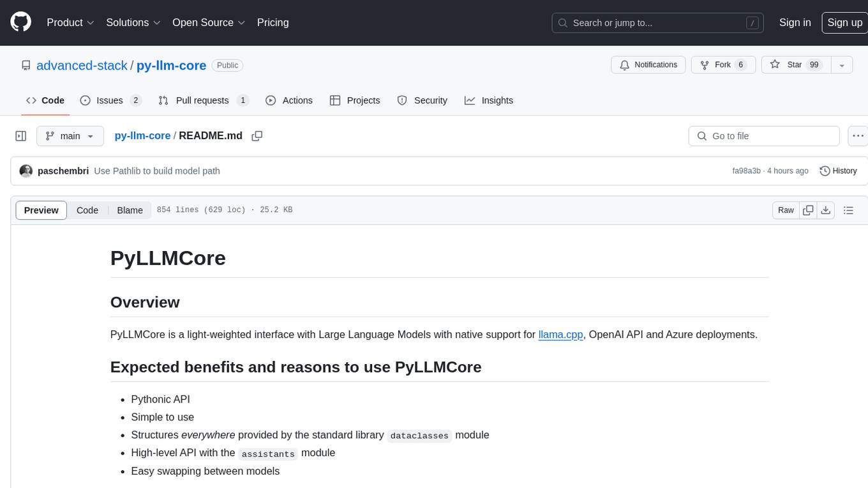Focus the Search or jump to field
The height and width of the screenshot is (488, 868).
click(x=659, y=23)
